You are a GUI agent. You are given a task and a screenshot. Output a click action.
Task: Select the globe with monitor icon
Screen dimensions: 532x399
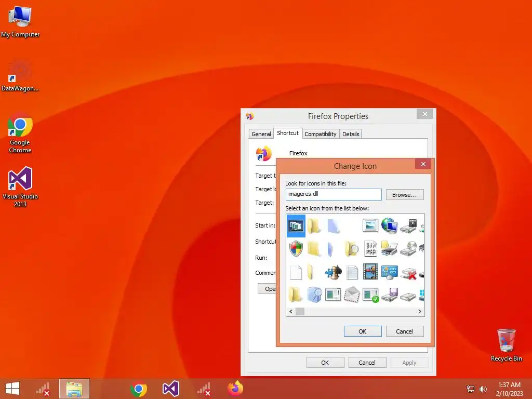click(389, 225)
